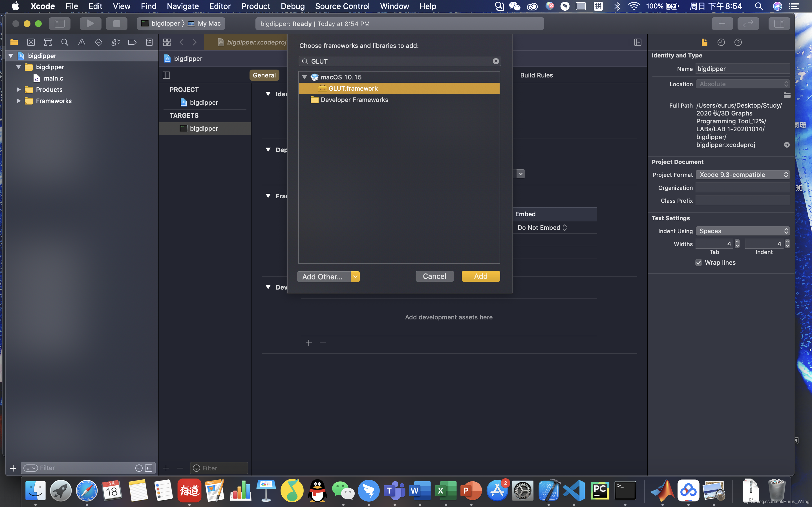Open the Xcode menu bar item
812x507 pixels.
(x=41, y=6)
